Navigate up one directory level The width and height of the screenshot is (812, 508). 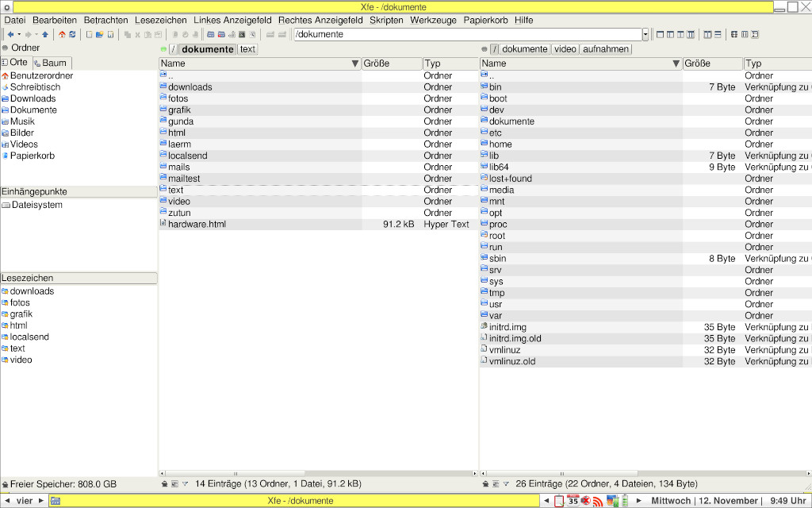[x=45, y=34]
